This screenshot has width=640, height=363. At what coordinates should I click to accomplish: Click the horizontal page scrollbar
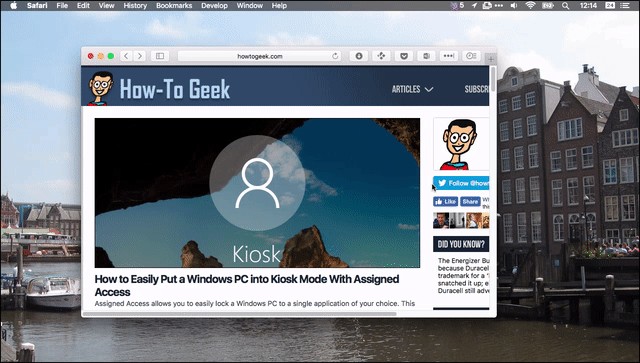[x=239, y=314]
